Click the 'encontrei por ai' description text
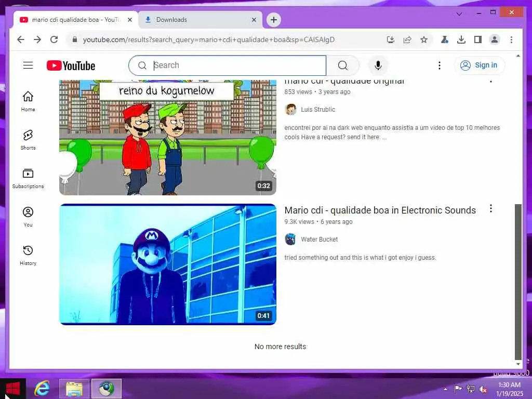532x399 pixels. pos(392,132)
